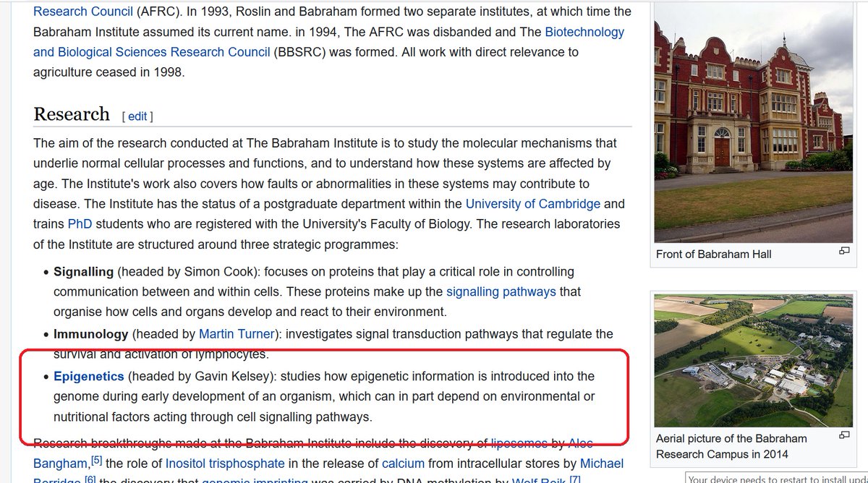This screenshot has width=868, height=483.
Task: Click the 'Front of Babraham Hall' caption
Action: pyautogui.click(x=714, y=255)
